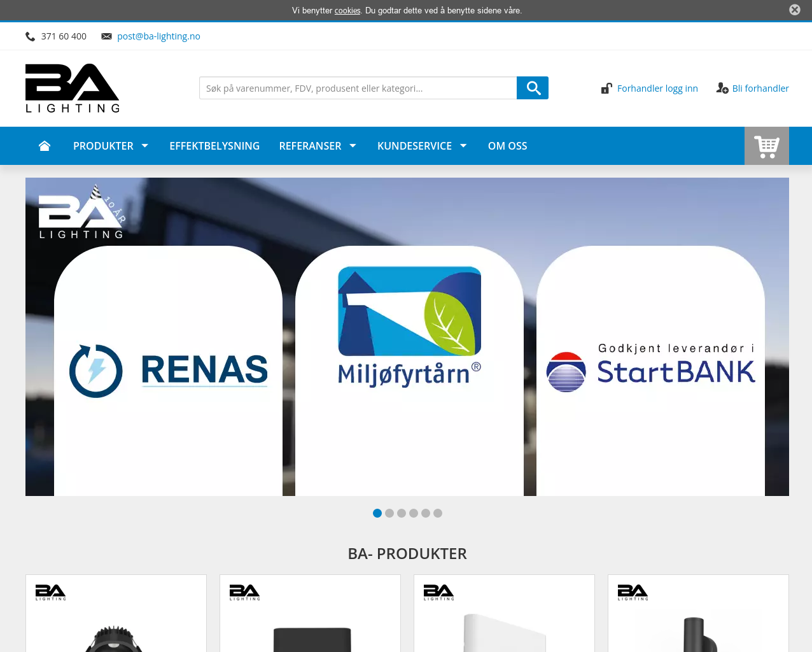Image resolution: width=812 pixels, height=652 pixels.
Task: Click the padlock login icon
Action: (607, 89)
